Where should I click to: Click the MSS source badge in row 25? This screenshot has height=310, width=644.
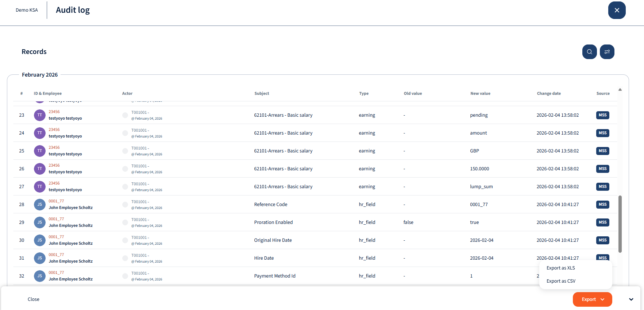(x=602, y=151)
